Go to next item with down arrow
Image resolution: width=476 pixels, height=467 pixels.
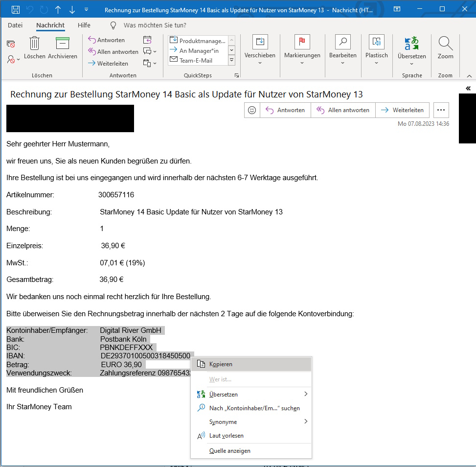pos(72,10)
